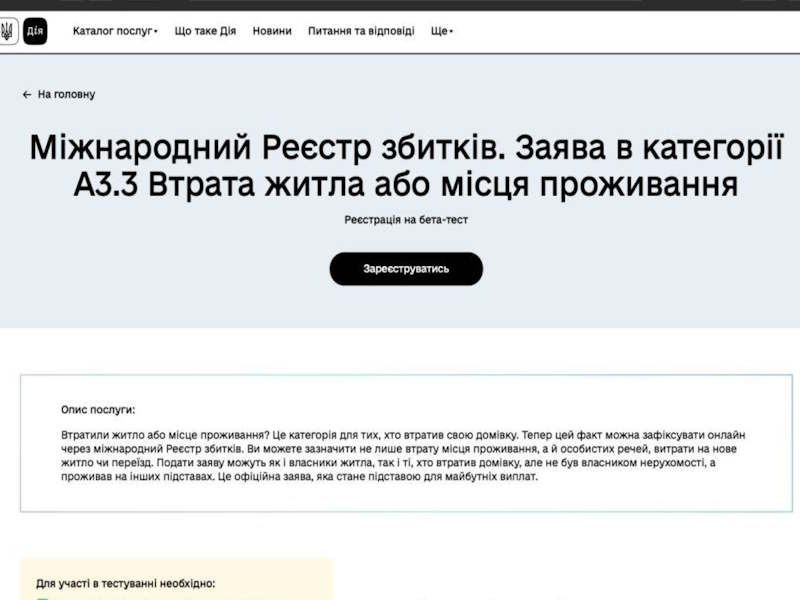
Task: Open the Що таке Дія page
Action: 205,31
